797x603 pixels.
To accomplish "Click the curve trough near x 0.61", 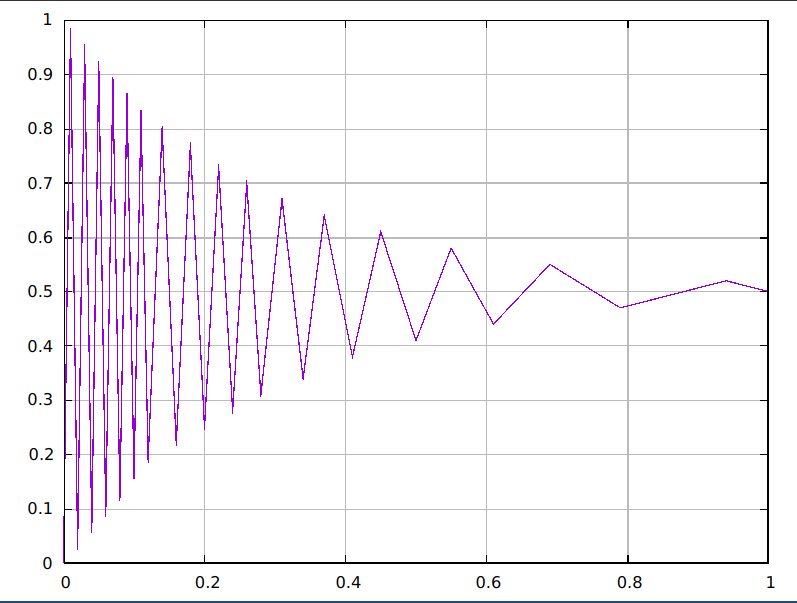I will (x=493, y=324).
